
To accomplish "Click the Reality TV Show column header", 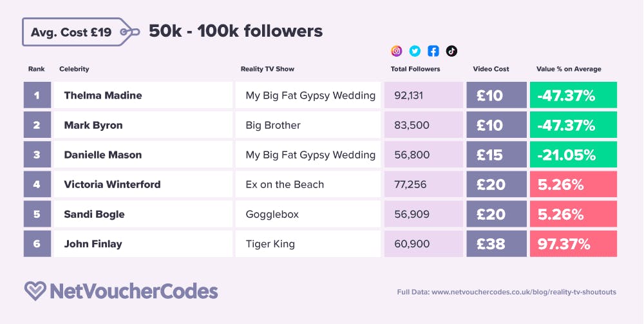I will pyautogui.click(x=267, y=69).
